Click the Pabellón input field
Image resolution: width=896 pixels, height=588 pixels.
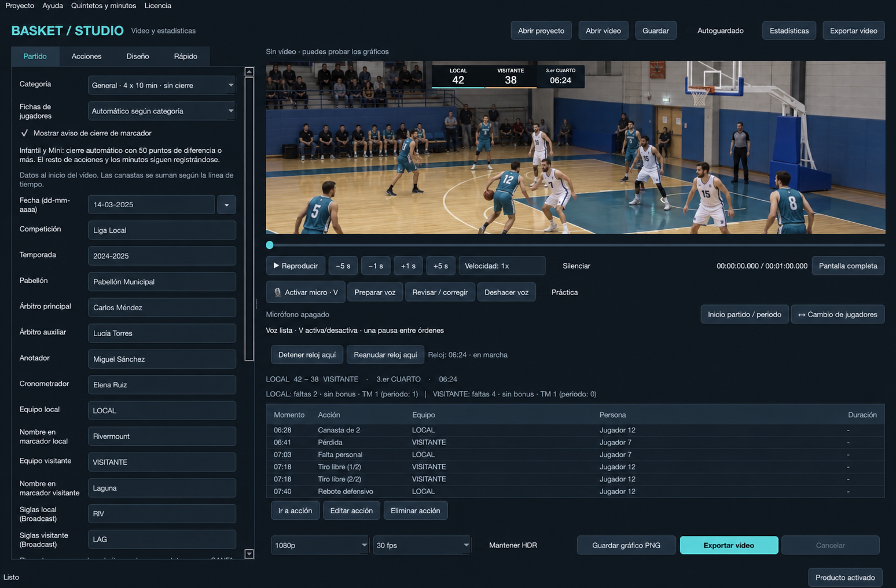click(x=162, y=282)
